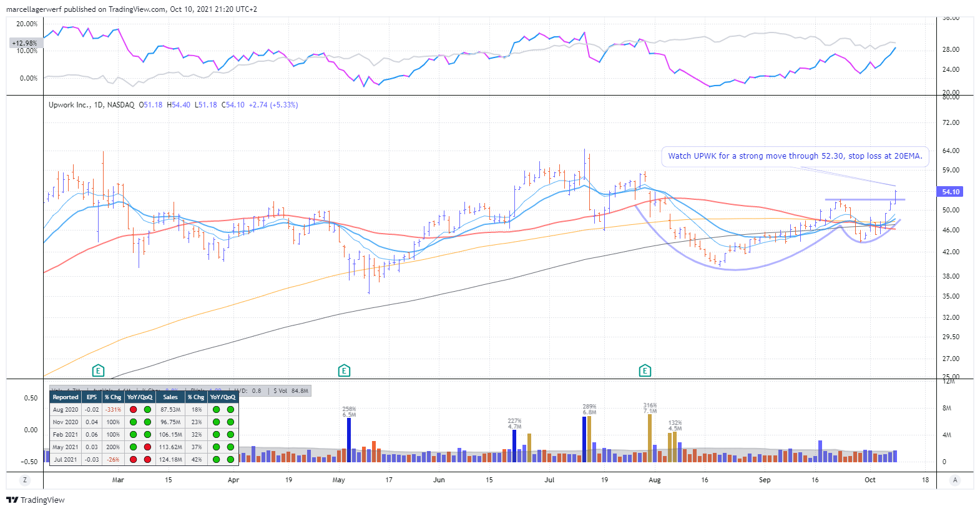Click the 113.62M sales cell
This screenshot has height=511, width=980.
(x=170, y=447)
